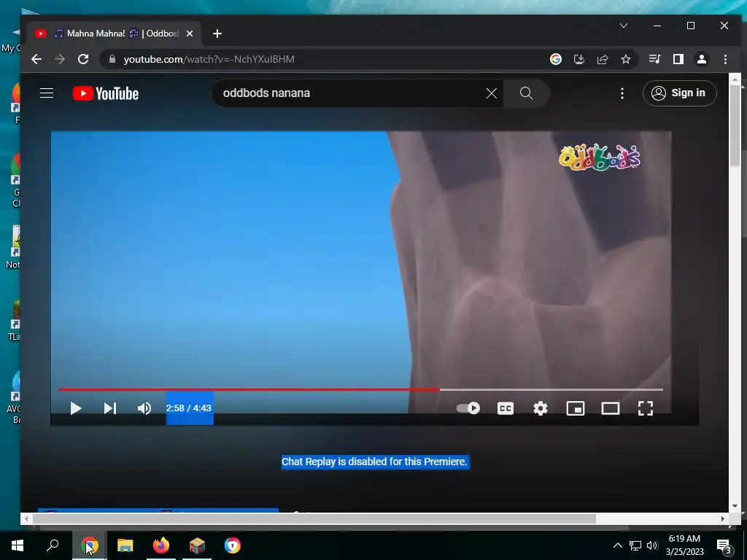
Task: Click scrollbar down arrow
Action: [x=735, y=506]
